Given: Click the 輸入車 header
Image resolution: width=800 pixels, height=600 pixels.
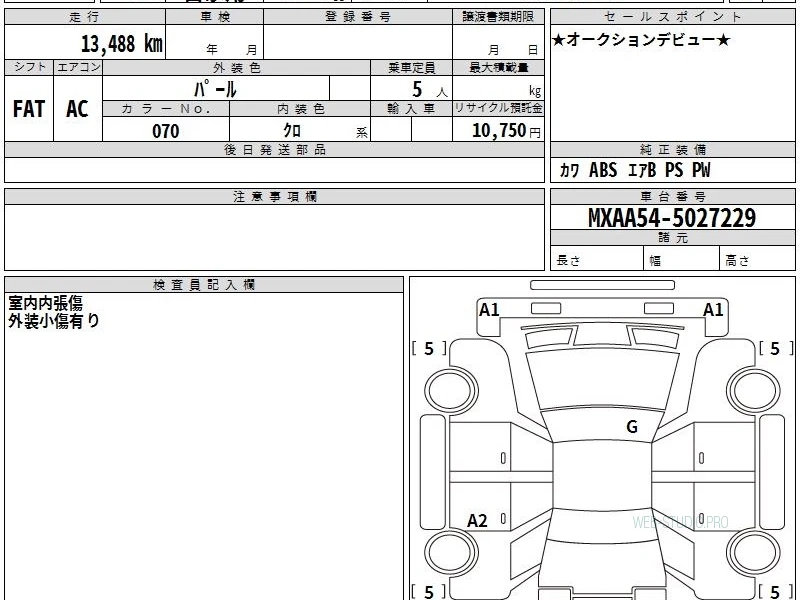Looking at the screenshot, I should [x=411, y=109].
